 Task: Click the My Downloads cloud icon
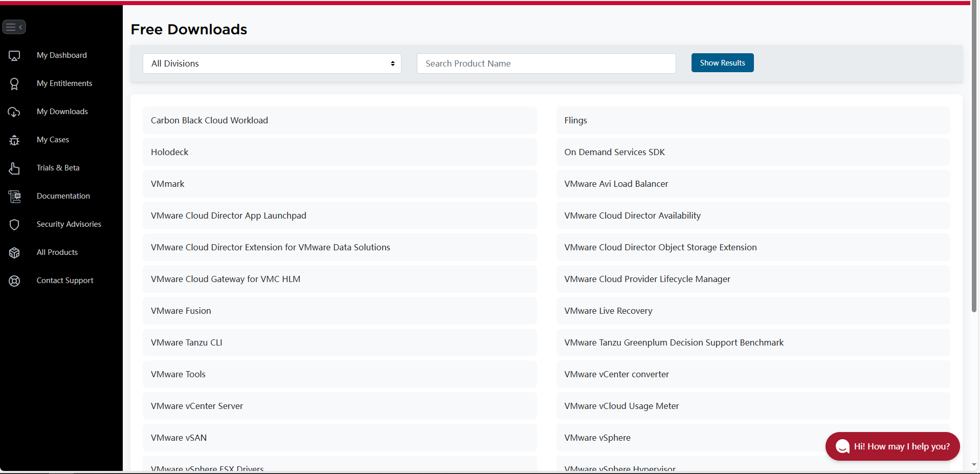pyautogui.click(x=14, y=112)
